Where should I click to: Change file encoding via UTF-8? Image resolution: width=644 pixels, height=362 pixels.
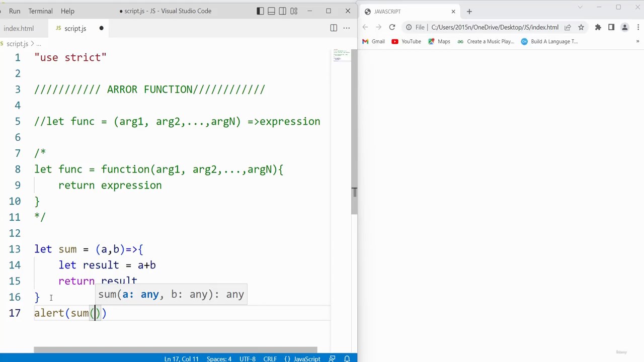tap(248, 358)
